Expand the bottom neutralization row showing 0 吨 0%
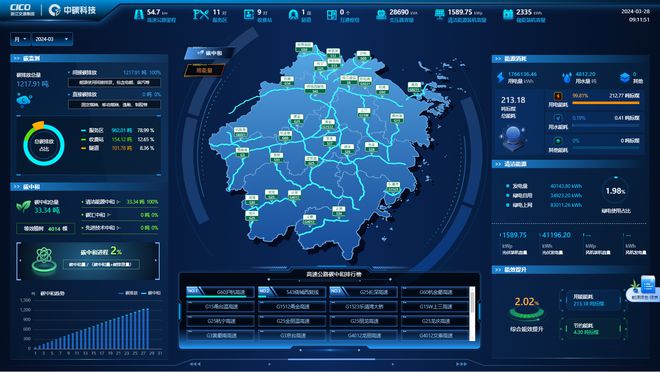This screenshot has height=372, width=660. click(x=120, y=228)
